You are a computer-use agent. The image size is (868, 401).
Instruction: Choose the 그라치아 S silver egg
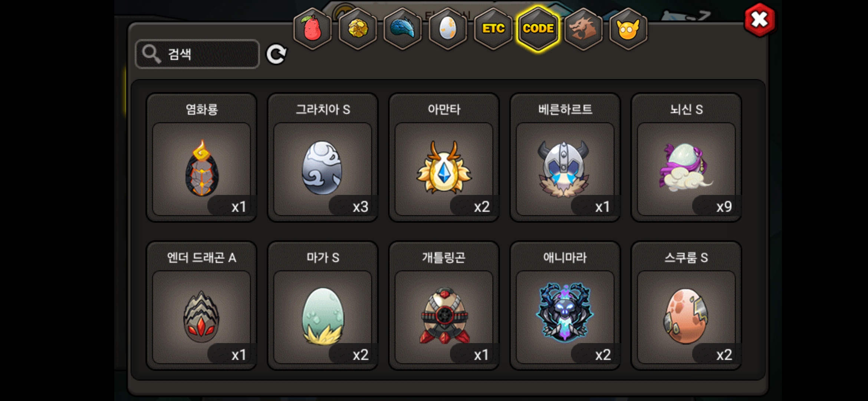point(323,157)
